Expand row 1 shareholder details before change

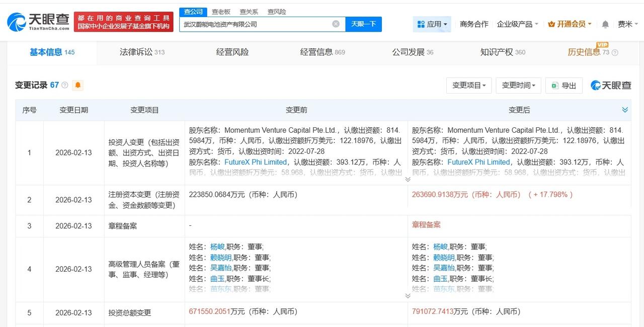click(408, 179)
